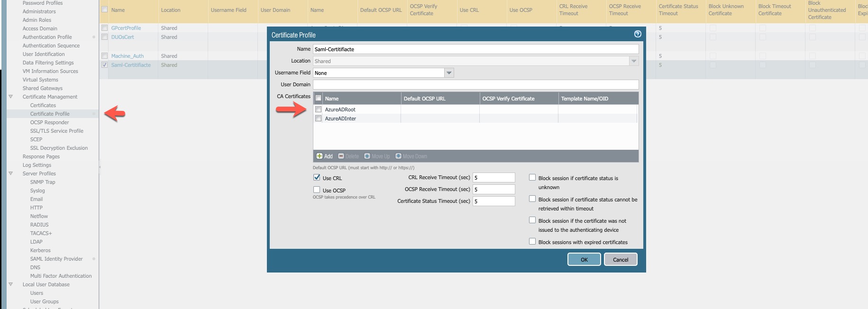
Task: Click the User Domain input field
Action: [475, 85]
